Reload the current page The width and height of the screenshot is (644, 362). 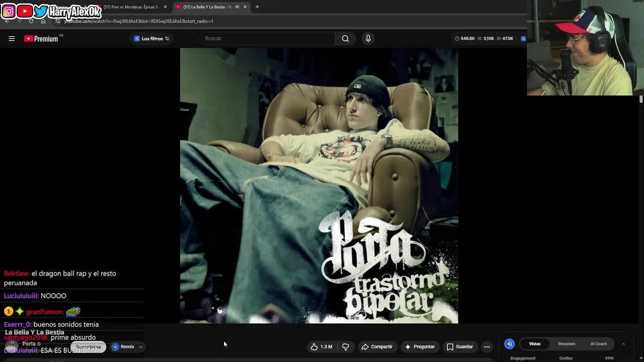pyautogui.click(x=31, y=21)
